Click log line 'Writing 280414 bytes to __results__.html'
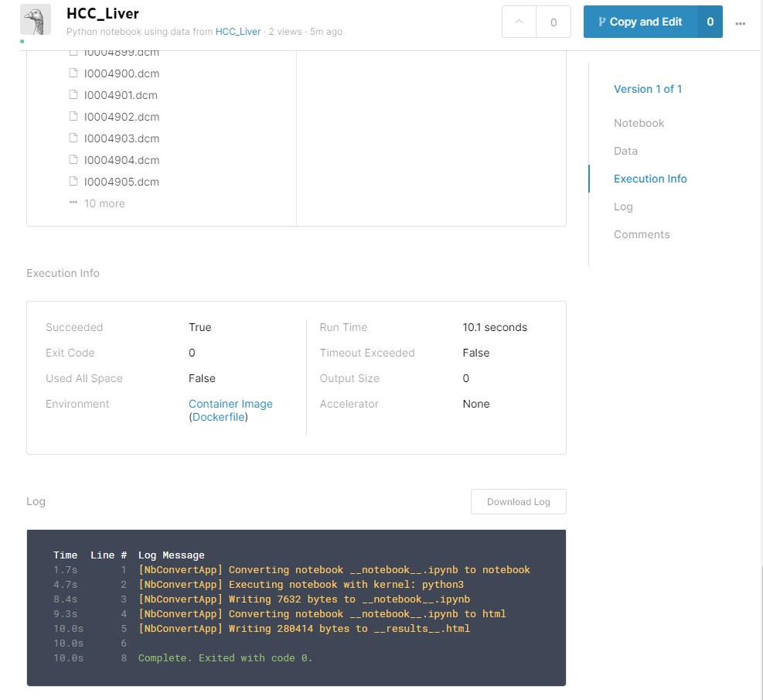 [304, 629]
